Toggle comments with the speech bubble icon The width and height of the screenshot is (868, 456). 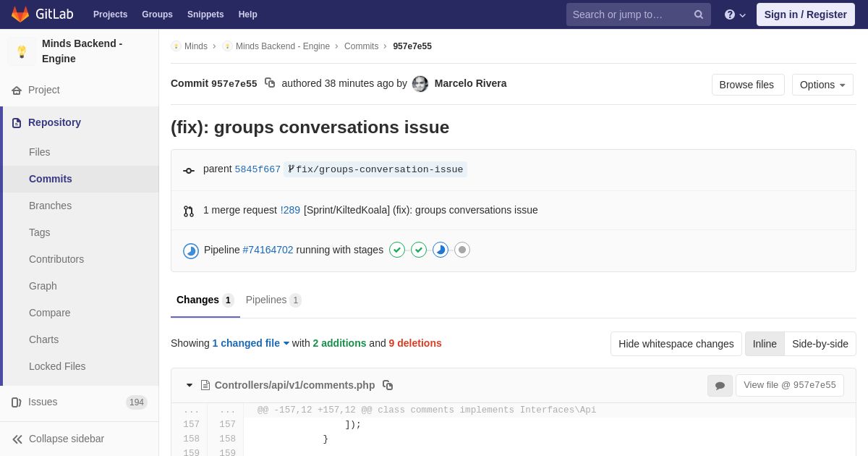720,386
